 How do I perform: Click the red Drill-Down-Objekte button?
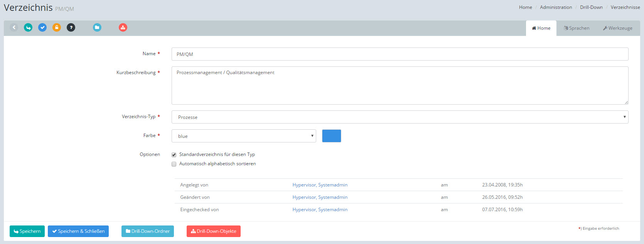214,231
